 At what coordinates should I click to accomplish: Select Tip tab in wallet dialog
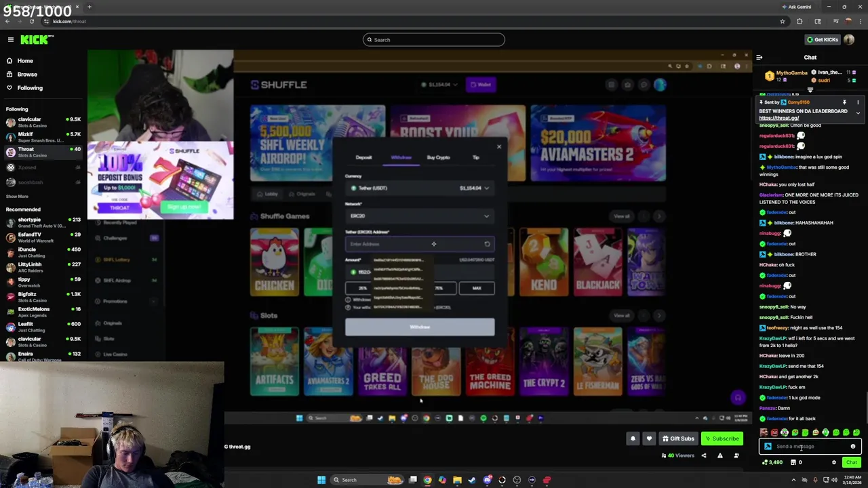[x=476, y=157]
